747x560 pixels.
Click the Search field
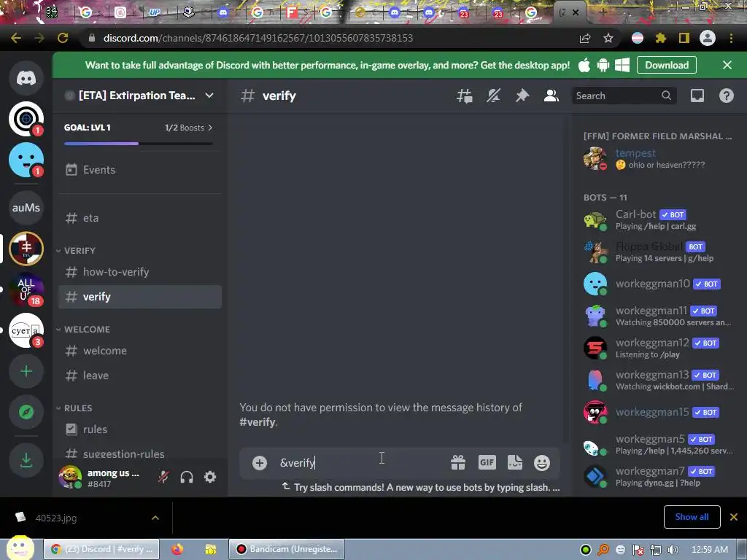[x=624, y=96]
